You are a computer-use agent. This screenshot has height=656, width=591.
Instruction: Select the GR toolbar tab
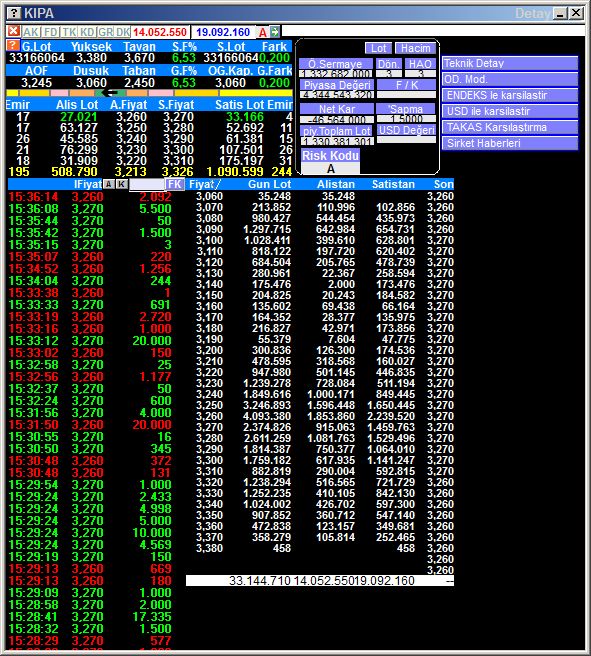[106, 32]
